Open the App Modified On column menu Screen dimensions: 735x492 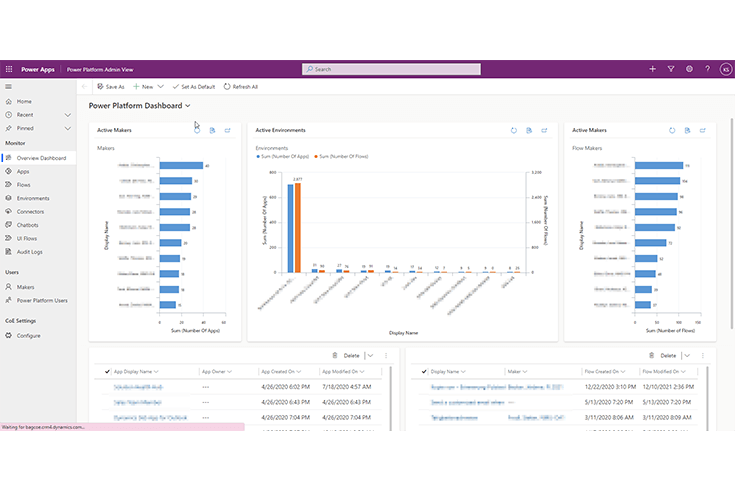point(362,372)
